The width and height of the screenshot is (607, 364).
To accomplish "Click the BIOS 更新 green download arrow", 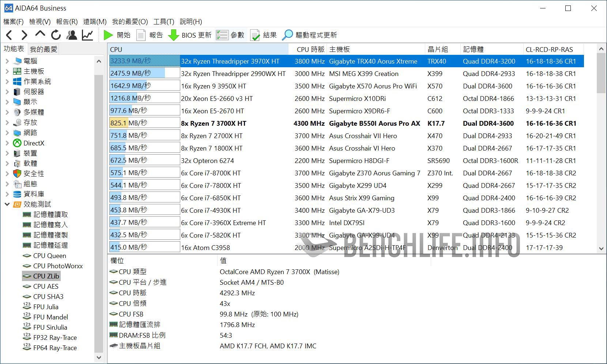I will [x=173, y=35].
